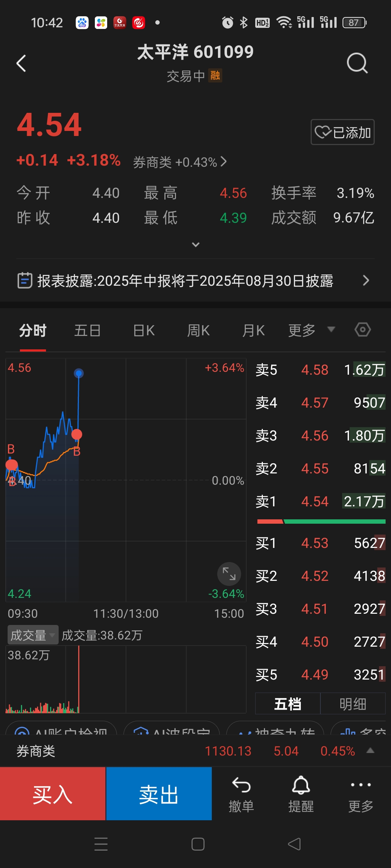Screen dimensions: 391x868
Task: Open disclosure notice right arrow
Action: pos(366,280)
